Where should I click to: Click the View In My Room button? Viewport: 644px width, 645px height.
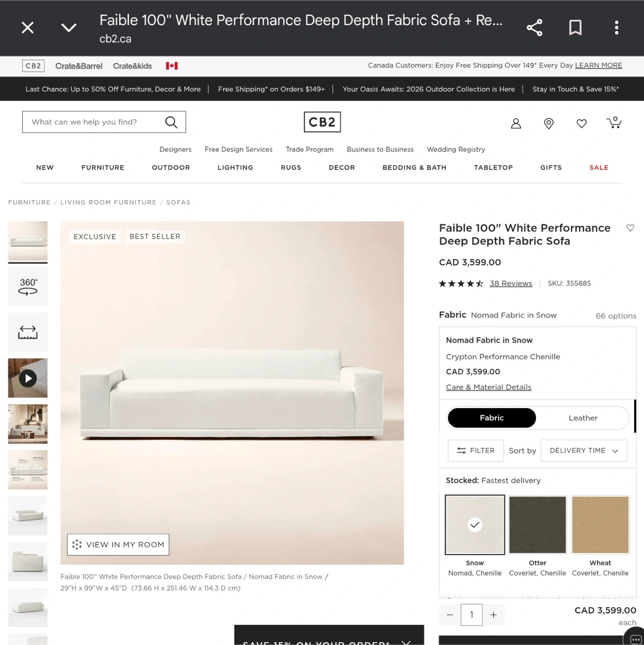pos(118,545)
